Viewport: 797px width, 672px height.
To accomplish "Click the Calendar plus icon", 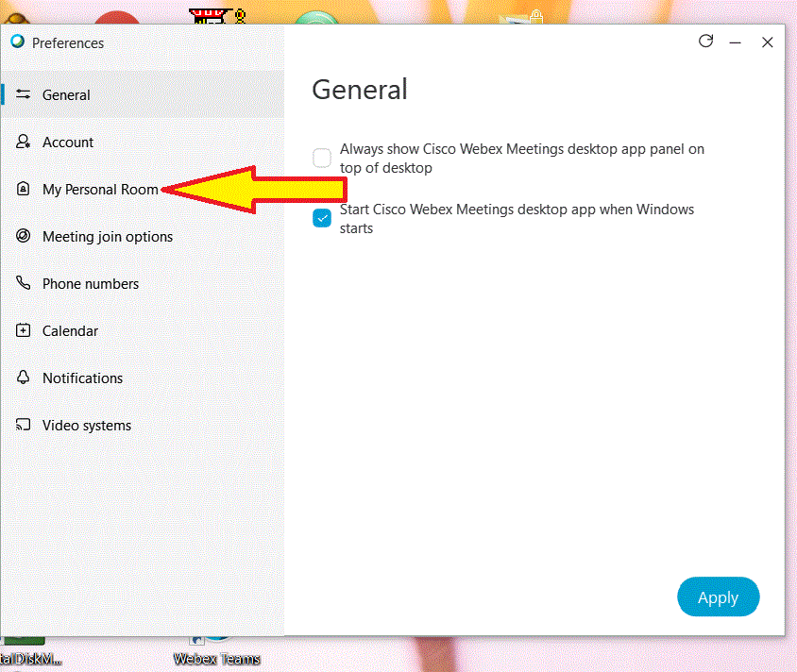I will (23, 330).
